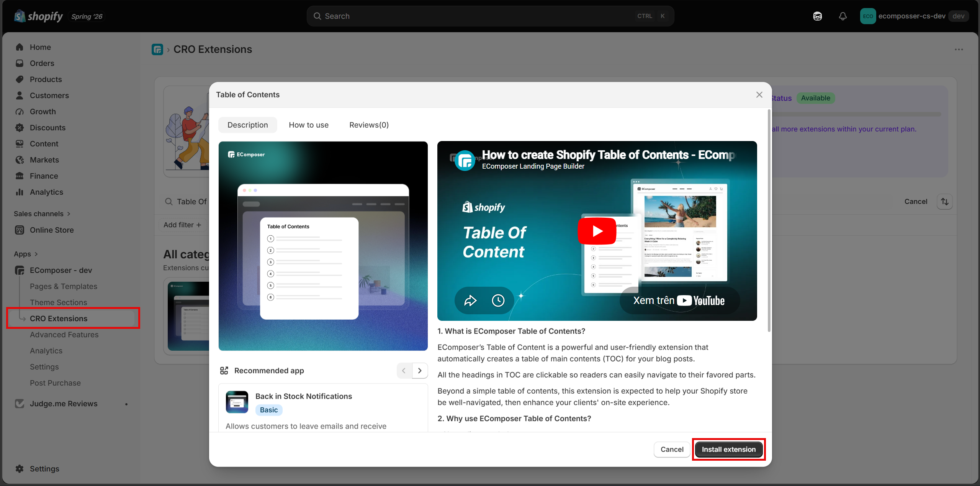Click the YouTube video title link
980x486 pixels.
tap(608, 155)
